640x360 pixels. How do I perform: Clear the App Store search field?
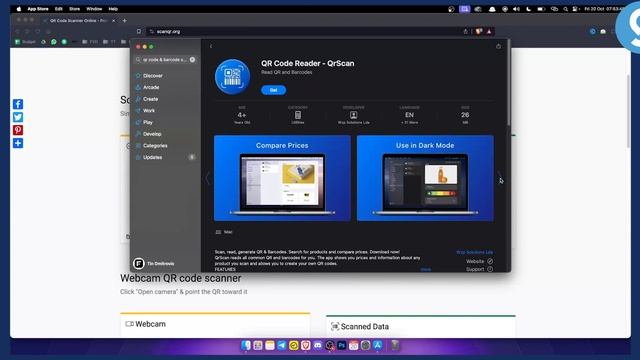[192, 60]
